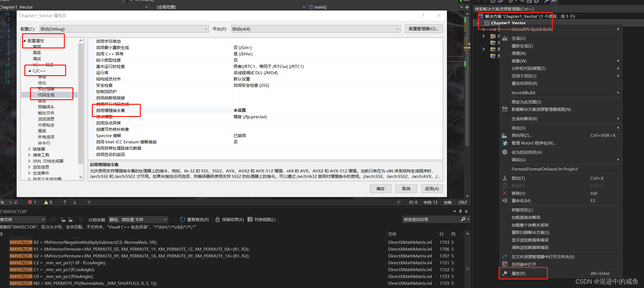This screenshot has height=288, width=644.
Task: Click the solution icon next to 解决方案 'Chapter1_Vector'
Action: pos(481,16)
